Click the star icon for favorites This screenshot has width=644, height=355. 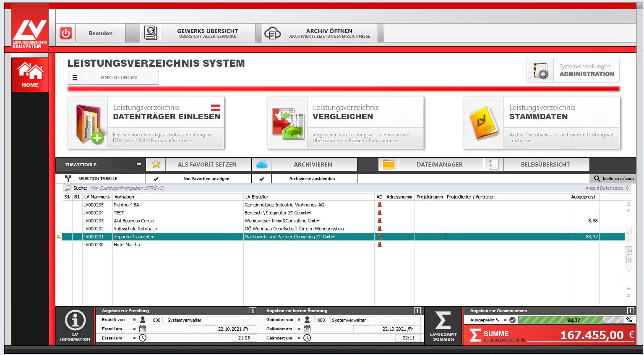(x=156, y=164)
